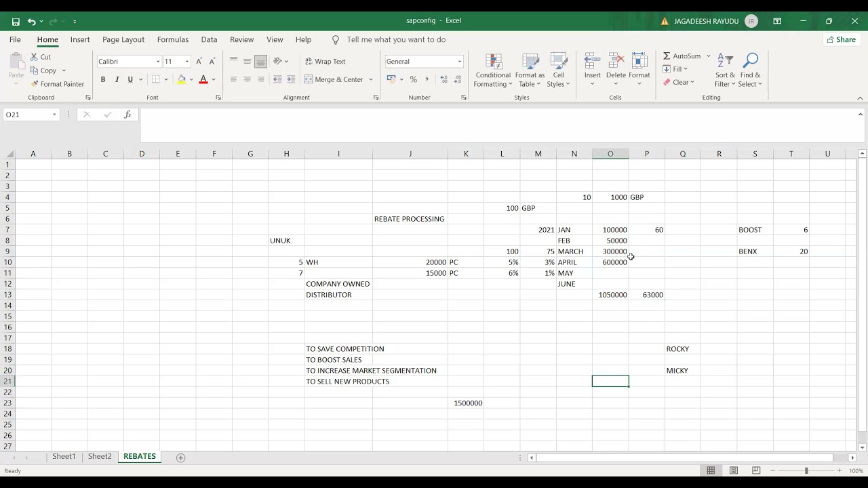The width and height of the screenshot is (868, 488).
Task: Click Increase Indent icon
Action: pos(290,79)
